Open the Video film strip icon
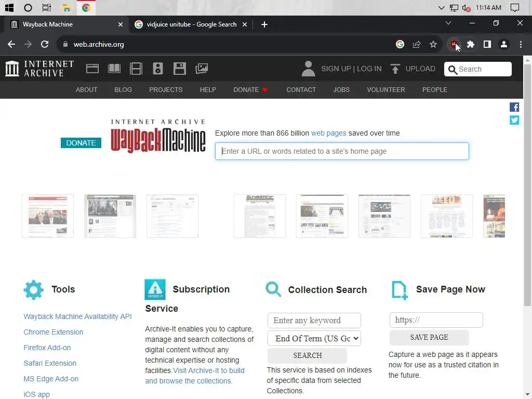This screenshot has height=399, width=532. coord(136,69)
